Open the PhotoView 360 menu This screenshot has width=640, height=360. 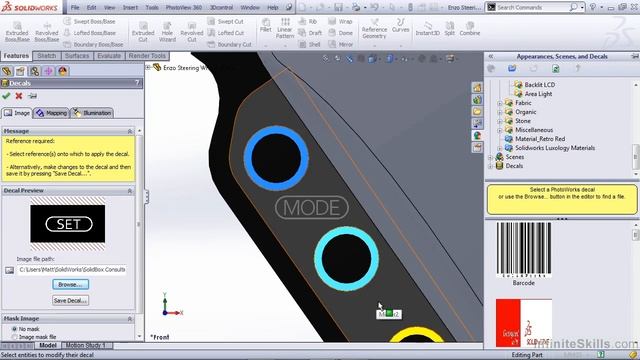click(x=184, y=7)
